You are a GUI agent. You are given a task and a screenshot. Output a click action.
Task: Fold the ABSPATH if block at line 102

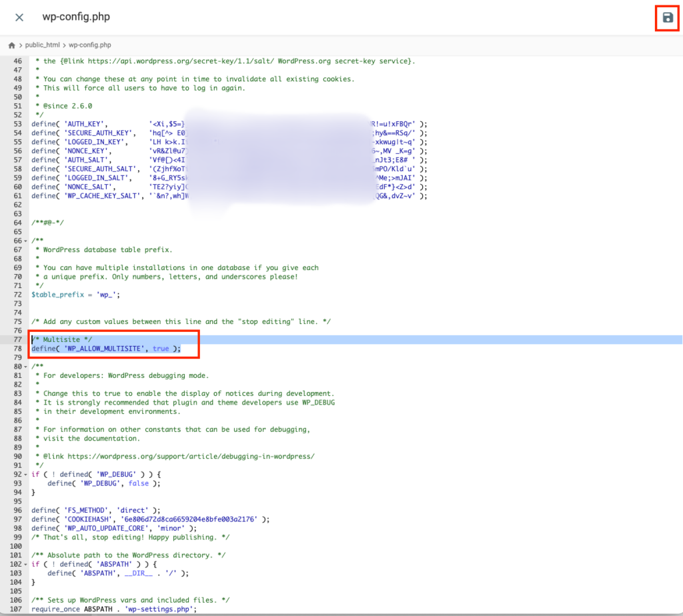pos(26,565)
